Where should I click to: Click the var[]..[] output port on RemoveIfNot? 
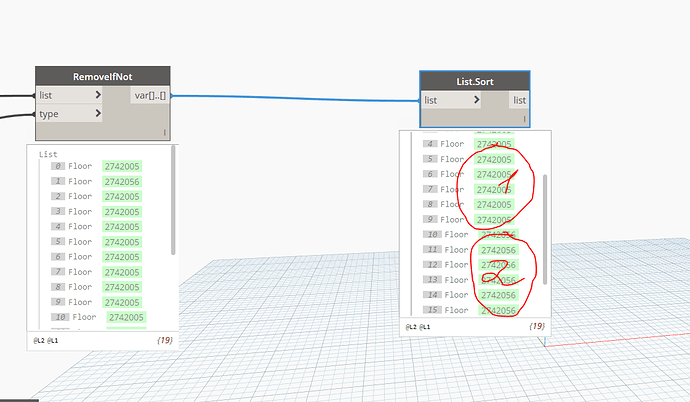(150, 95)
